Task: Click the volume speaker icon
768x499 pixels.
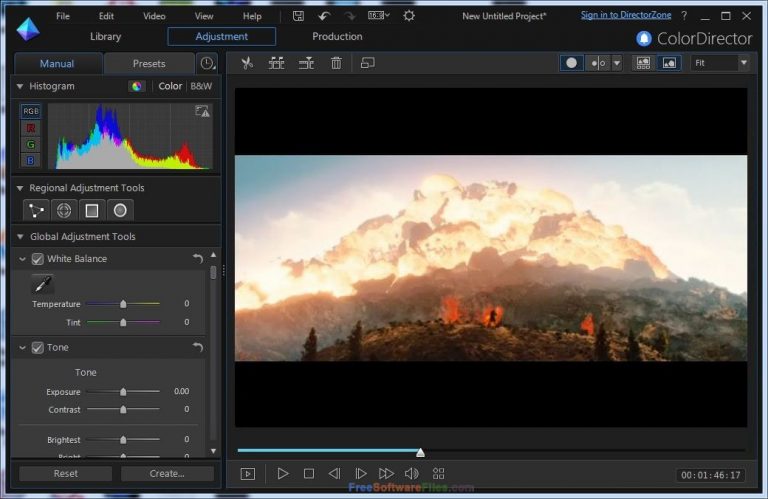Action: coord(411,474)
